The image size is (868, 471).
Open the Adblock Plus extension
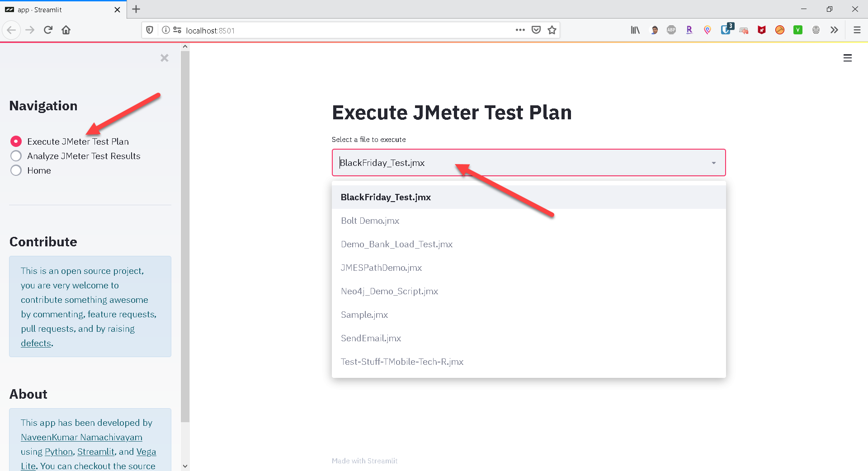(x=671, y=30)
